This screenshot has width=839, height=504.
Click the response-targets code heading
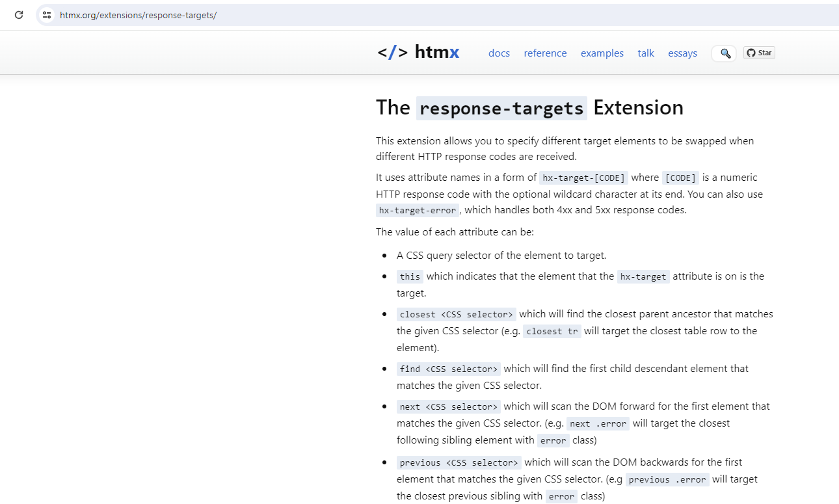tap(501, 108)
